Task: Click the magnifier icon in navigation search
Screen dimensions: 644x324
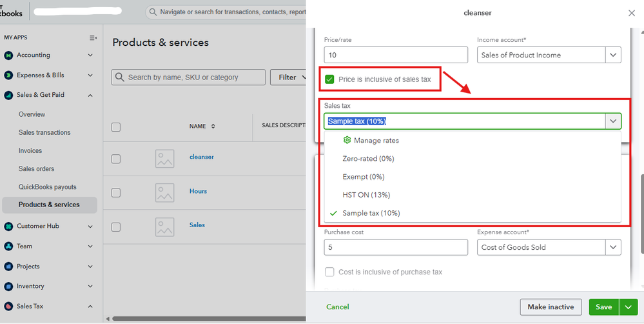Action: click(x=153, y=12)
